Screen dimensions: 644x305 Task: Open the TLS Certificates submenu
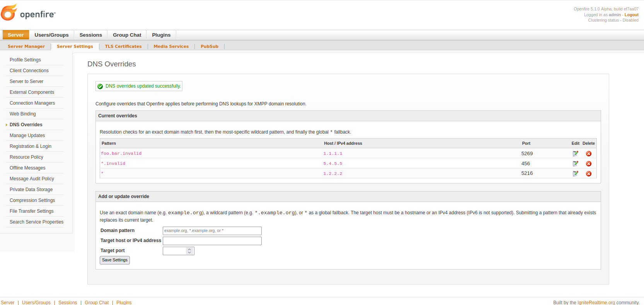pyautogui.click(x=123, y=46)
